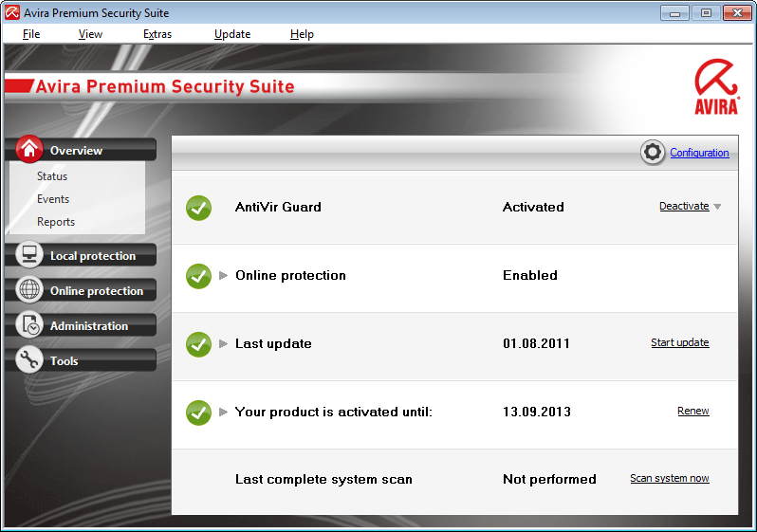This screenshot has width=757, height=532.
Task: Open the Update menu
Action: (232, 34)
